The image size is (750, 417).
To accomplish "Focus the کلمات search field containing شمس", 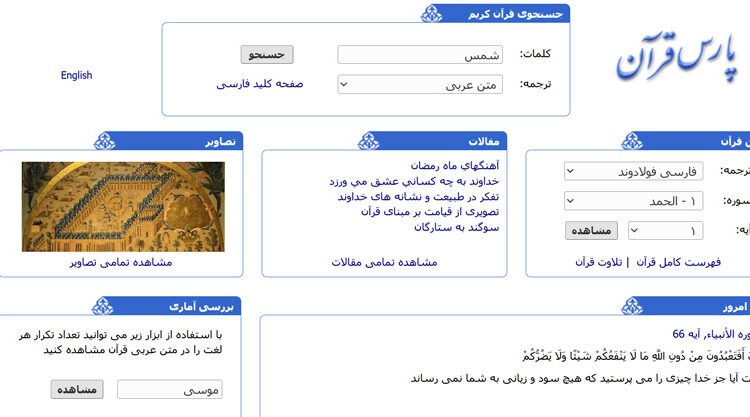I will (420, 55).
